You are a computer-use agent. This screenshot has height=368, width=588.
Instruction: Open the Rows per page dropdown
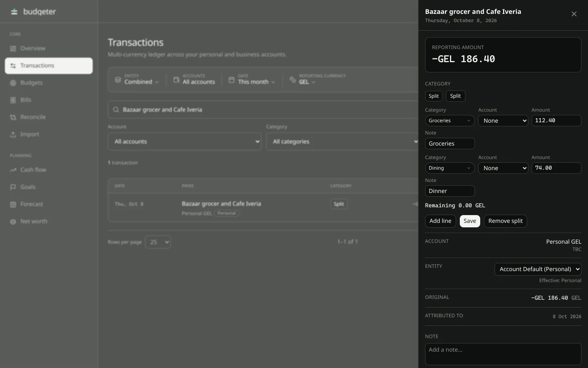click(x=158, y=242)
